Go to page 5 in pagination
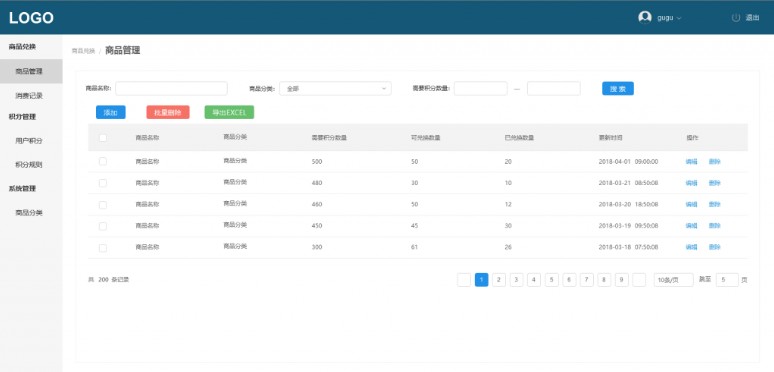Image resolution: width=774 pixels, height=372 pixels. [551, 280]
